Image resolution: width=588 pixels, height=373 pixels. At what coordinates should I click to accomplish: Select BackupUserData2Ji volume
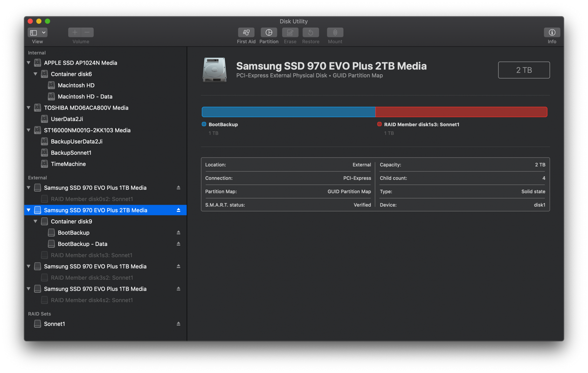(105, 141)
